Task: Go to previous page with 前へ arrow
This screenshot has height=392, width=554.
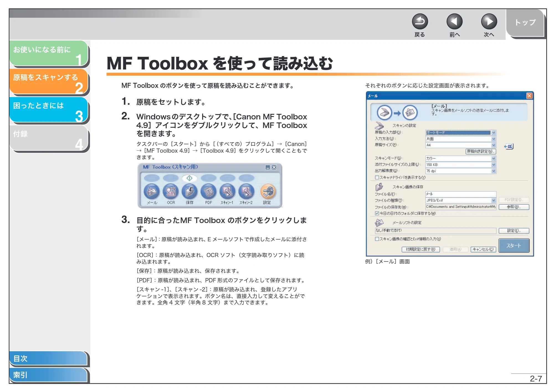Action: [x=454, y=22]
